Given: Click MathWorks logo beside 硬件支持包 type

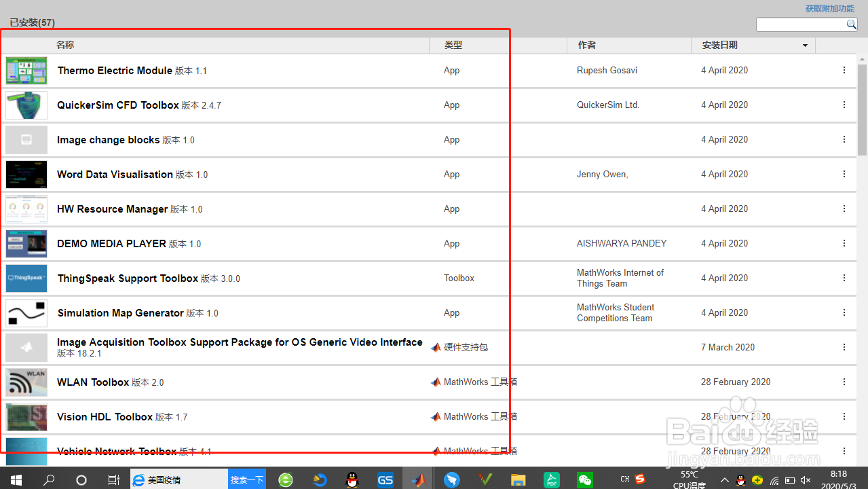Looking at the screenshot, I should click(x=436, y=347).
